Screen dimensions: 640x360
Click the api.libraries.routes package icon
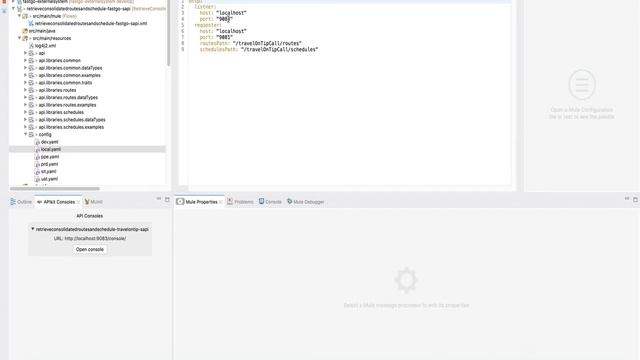(x=31, y=90)
